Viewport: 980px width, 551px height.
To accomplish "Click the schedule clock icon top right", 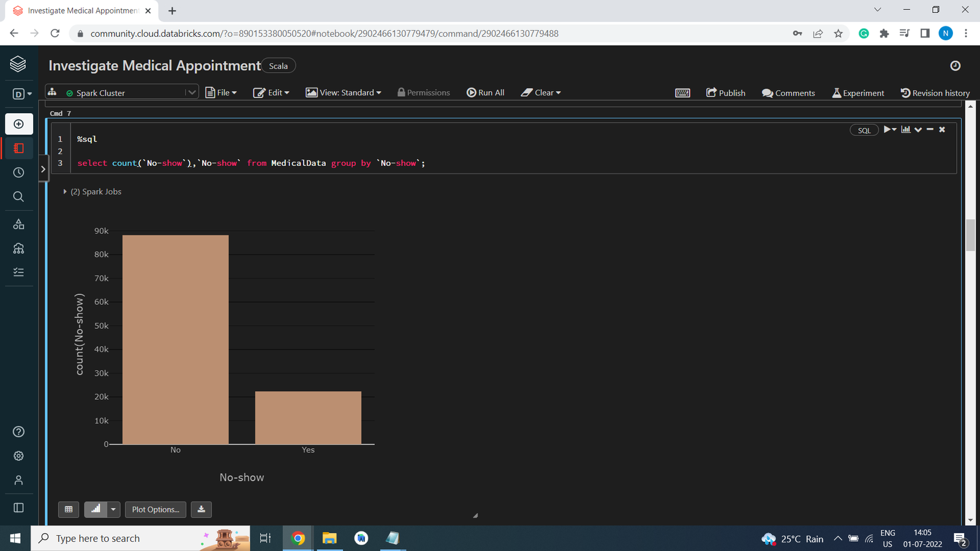I will (955, 66).
